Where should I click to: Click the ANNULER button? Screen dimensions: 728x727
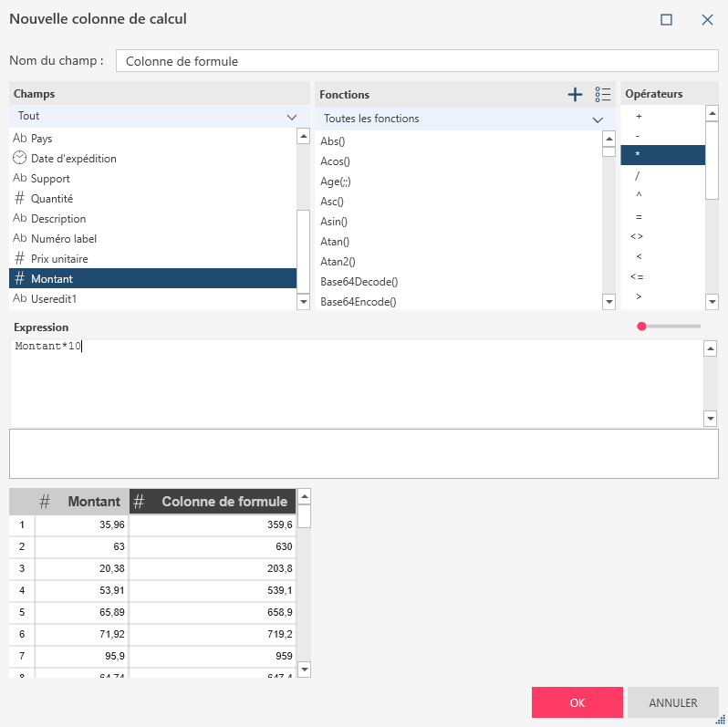[x=672, y=703]
